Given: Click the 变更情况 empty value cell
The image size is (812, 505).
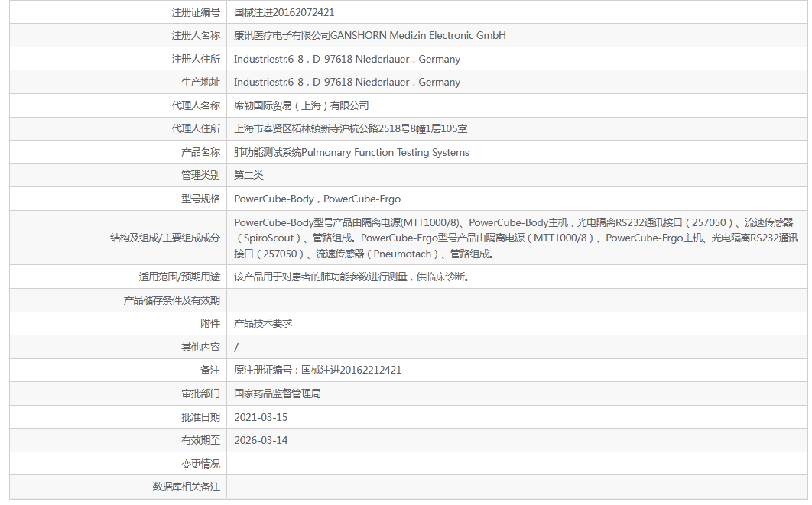Looking at the screenshot, I should pyautogui.click(x=382, y=464).
